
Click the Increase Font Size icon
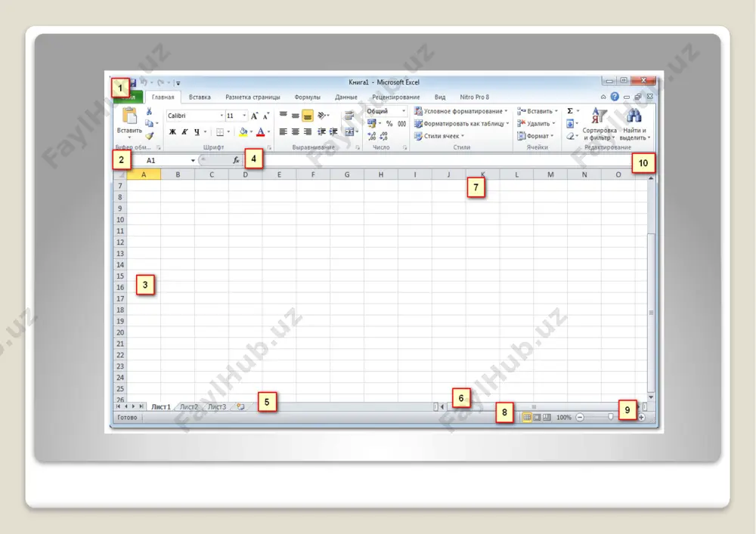[x=254, y=116]
